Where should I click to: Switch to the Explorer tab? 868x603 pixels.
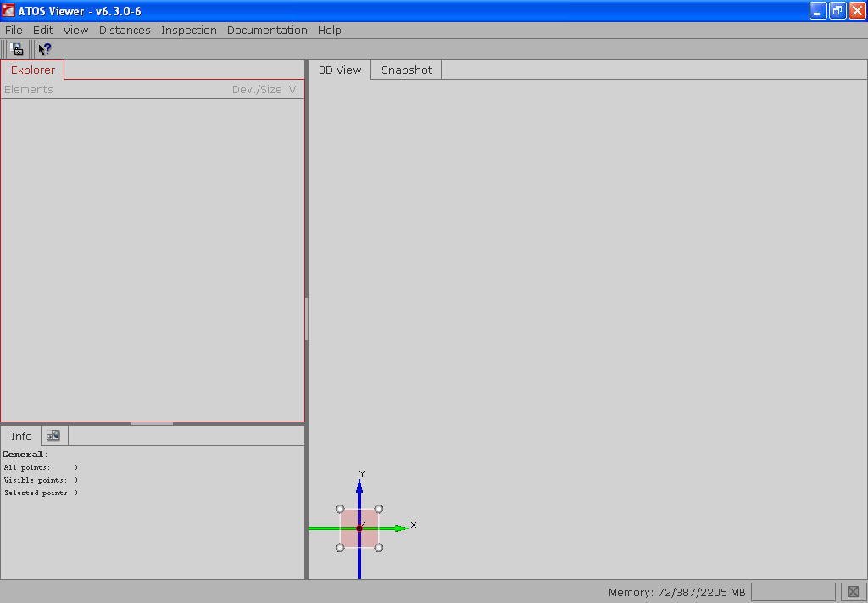coord(33,70)
